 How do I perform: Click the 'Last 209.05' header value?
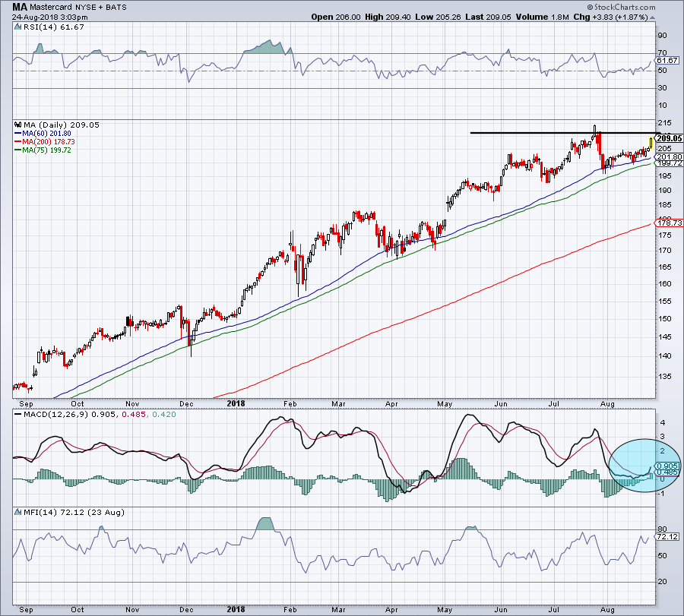(488, 17)
